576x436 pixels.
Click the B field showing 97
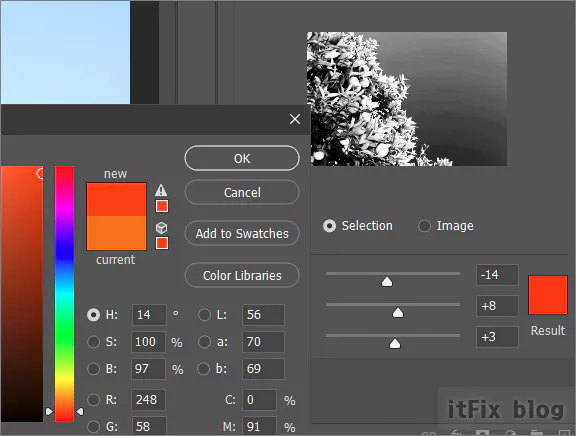coord(148,369)
